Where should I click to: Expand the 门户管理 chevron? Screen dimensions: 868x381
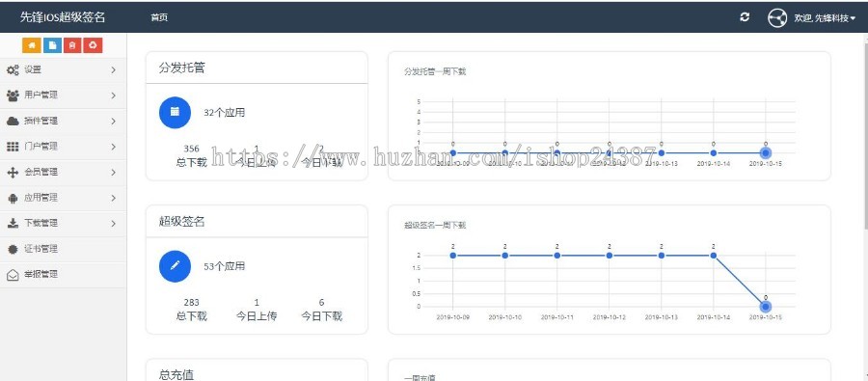pos(113,147)
